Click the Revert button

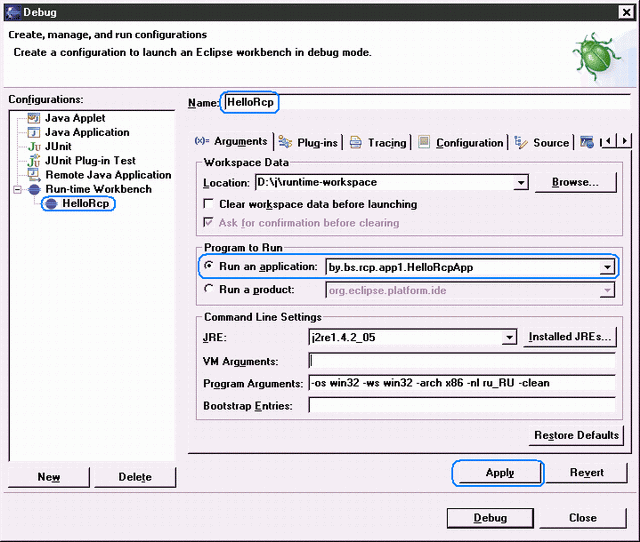coord(587,473)
